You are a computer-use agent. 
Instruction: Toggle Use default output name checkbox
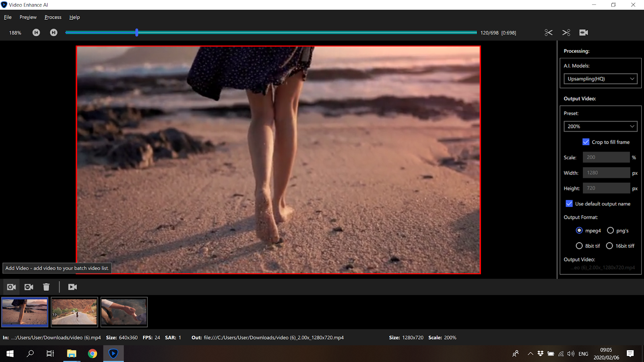pos(569,204)
